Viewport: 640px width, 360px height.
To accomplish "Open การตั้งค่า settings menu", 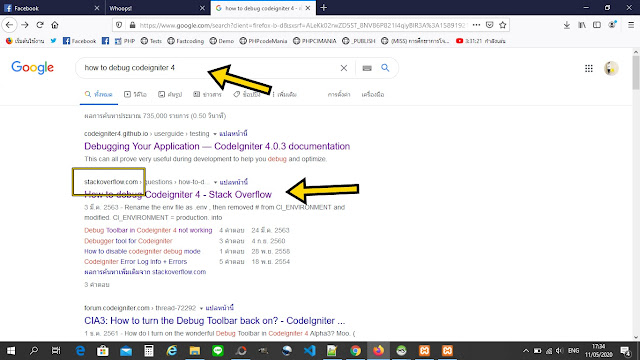I will tap(339, 94).
